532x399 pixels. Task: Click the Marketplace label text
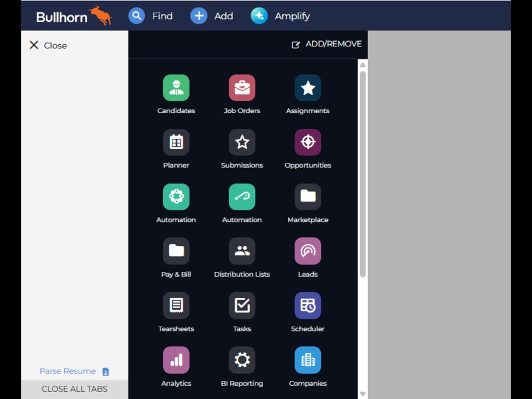tap(307, 220)
